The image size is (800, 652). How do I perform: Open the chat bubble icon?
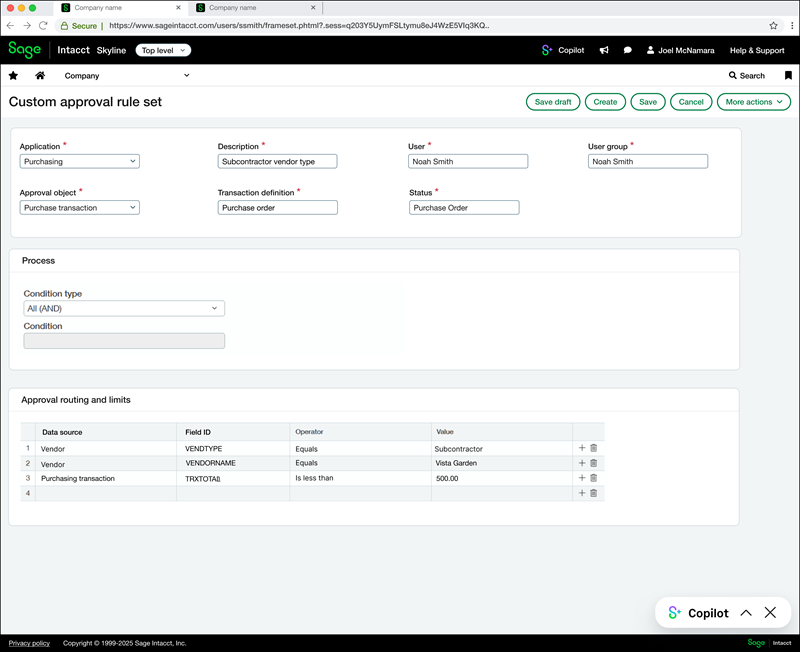coord(627,50)
